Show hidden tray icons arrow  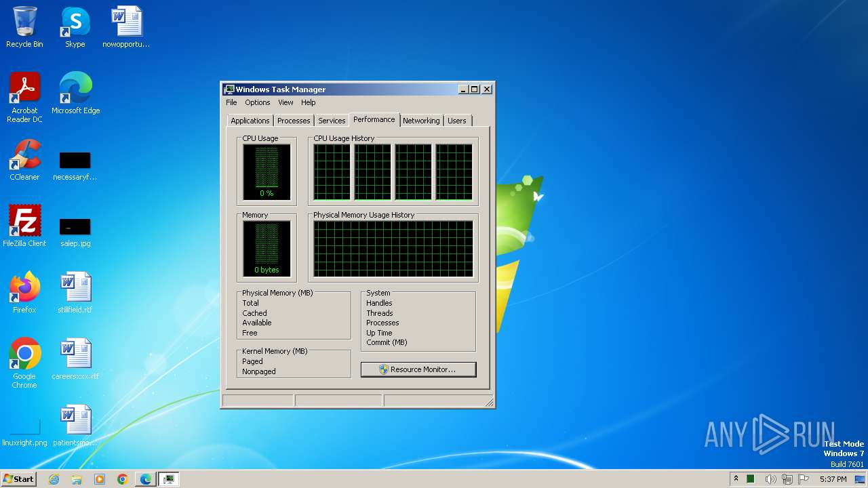tap(736, 479)
